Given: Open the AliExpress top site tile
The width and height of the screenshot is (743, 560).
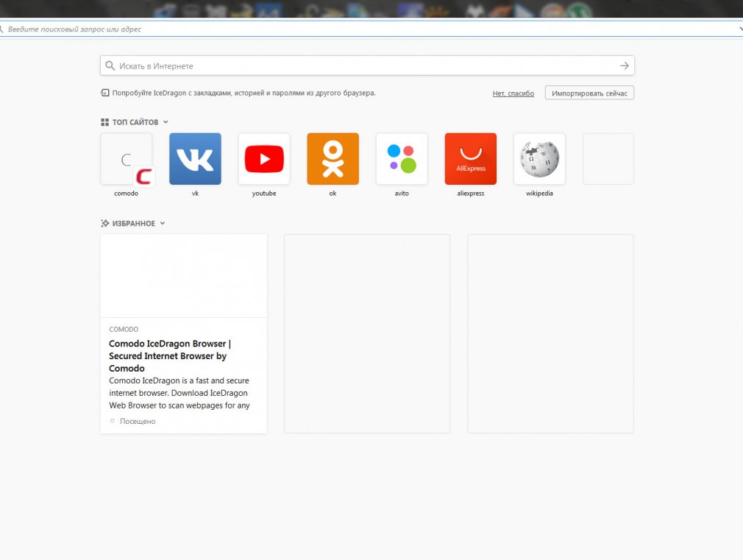Looking at the screenshot, I should pos(471,159).
